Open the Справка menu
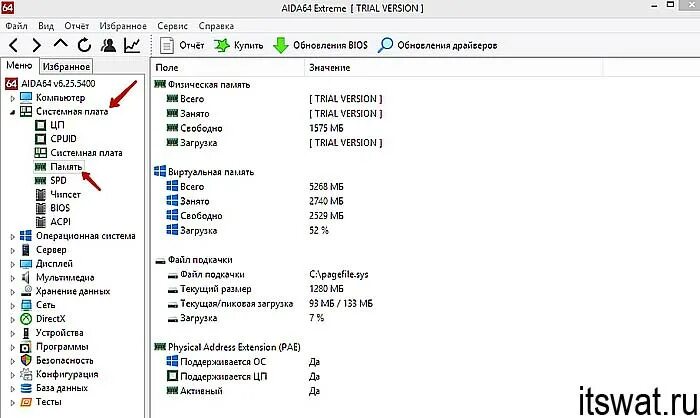This screenshot has width=700, height=418. point(216,26)
